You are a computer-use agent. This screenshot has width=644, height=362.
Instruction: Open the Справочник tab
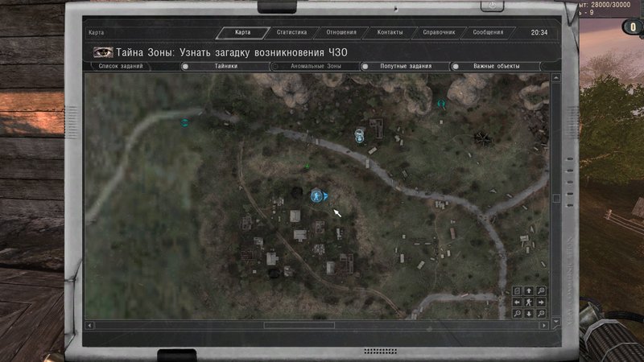pos(439,33)
